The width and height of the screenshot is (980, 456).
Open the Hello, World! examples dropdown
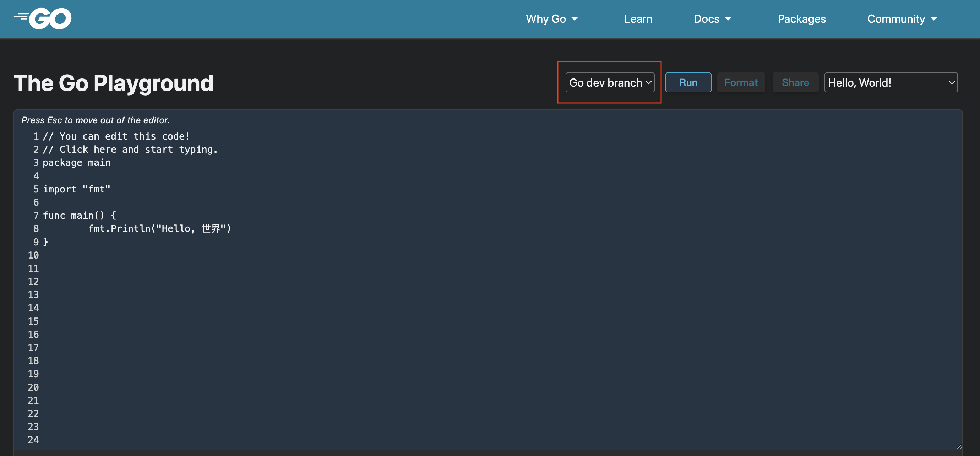tap(891, 82)
